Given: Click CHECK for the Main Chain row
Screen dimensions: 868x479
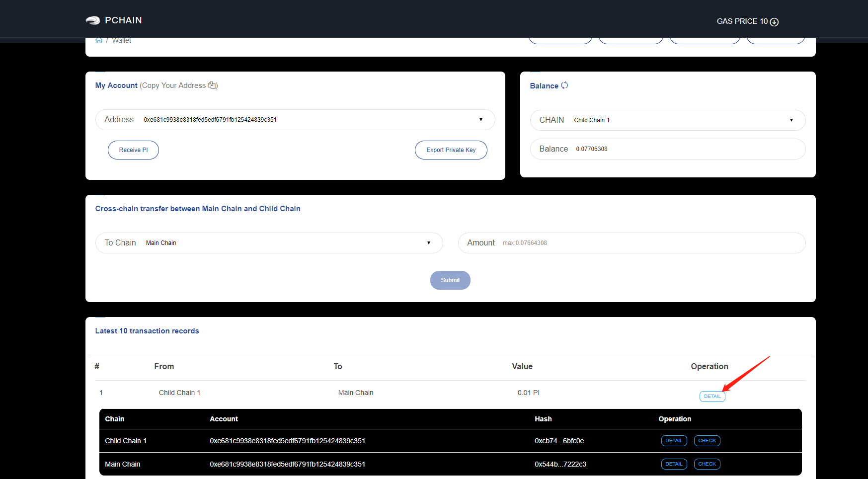Looking at the screenshot, I should point(707,464).
